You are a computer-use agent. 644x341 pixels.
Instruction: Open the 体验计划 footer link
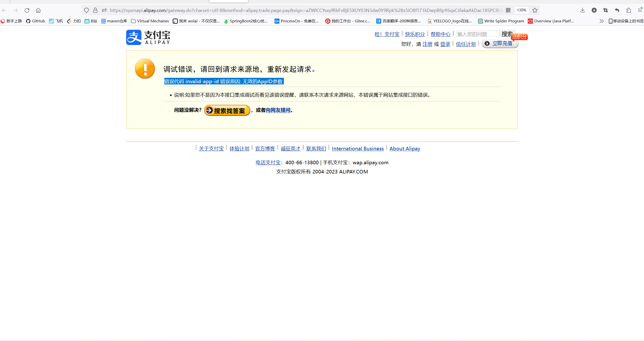[x=239, y=149]
